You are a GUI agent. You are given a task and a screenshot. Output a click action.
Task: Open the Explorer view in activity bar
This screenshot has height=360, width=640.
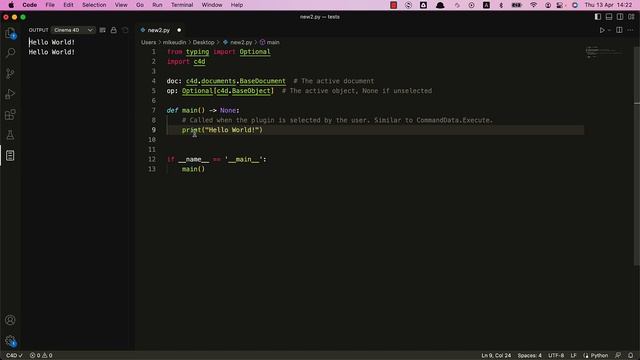10,33
